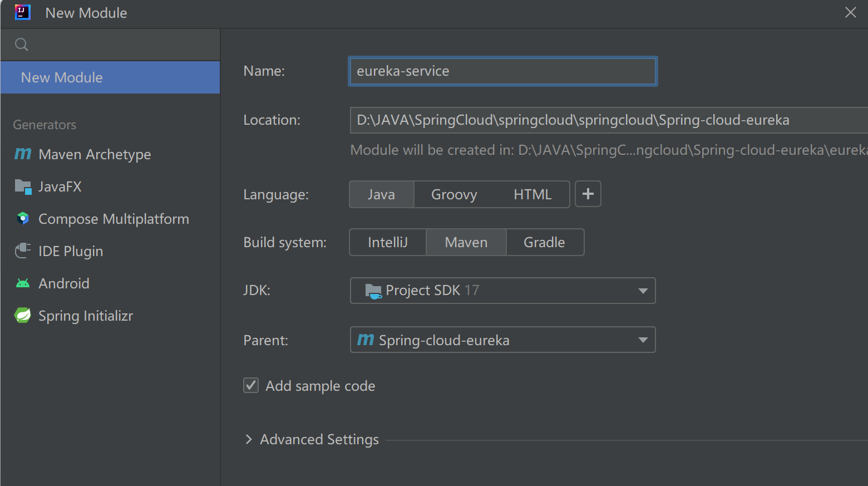The image size is (868, 486).
Task: Select Java as the language
Action: [x=381, y=194]
